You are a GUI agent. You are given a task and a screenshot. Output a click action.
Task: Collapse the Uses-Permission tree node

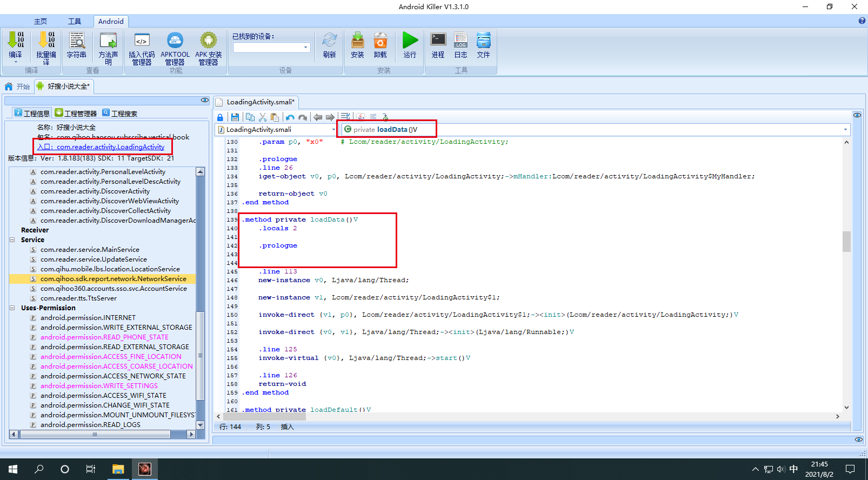12,308
